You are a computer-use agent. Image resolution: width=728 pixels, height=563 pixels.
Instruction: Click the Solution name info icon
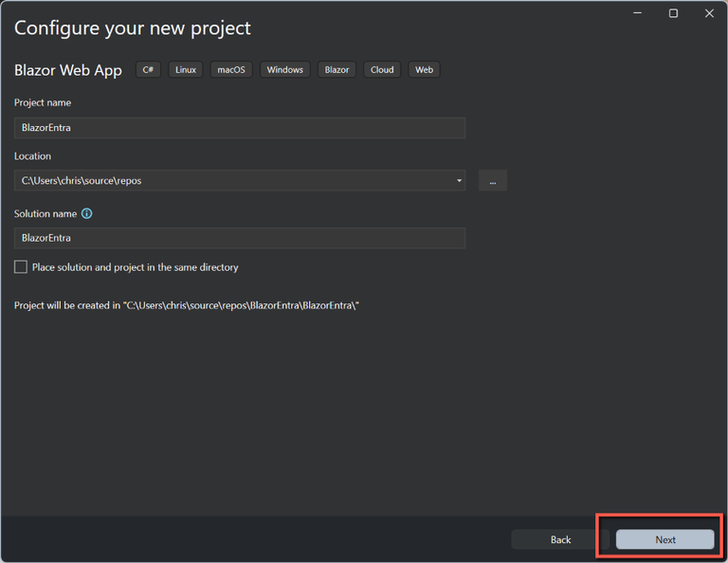click(87, 214)
